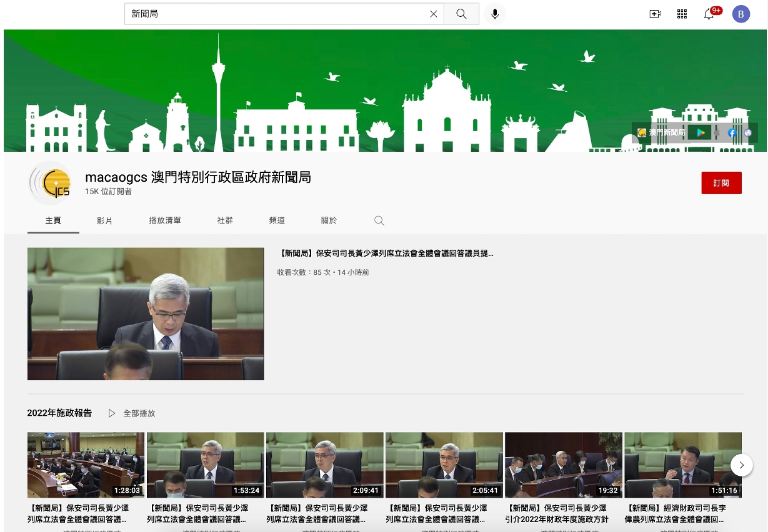The height and width of the screenshot is (532, 768).
Task: Open Google Play link in banner
Action: coord(701,132)
